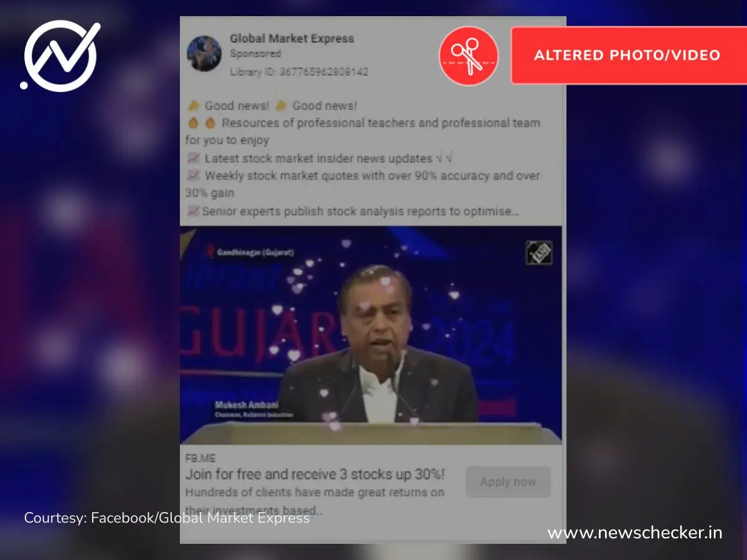This screenshot has width=747, height=560.
Task: Click the Newschecker checkmark logo
Action: pos(60,57)
